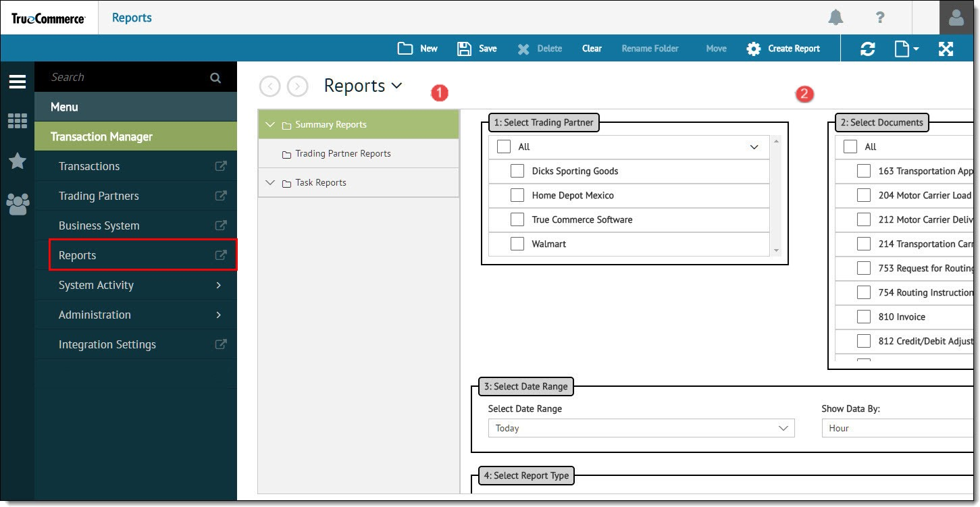This screenshot has height=507, width=980.
Task: Open the Select Date Range dropdown showing Today
Action: (x=640, y=427)
